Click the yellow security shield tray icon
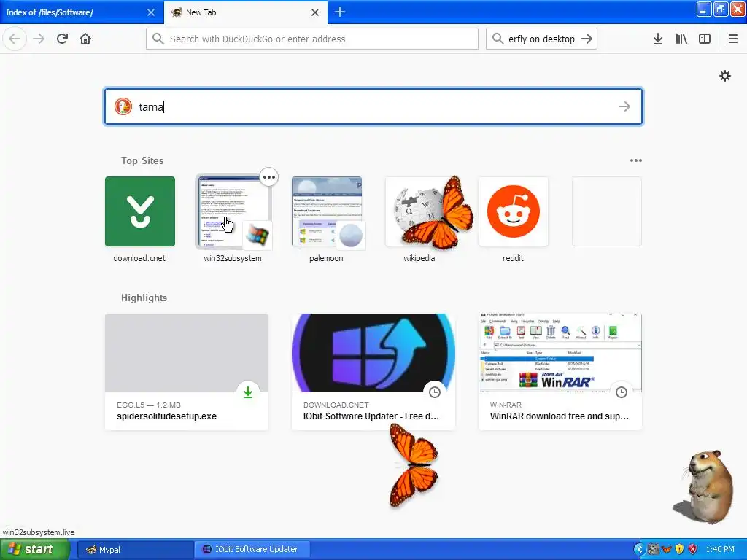The width and height of the screenshot is (747, 560). tap(679, 550)
